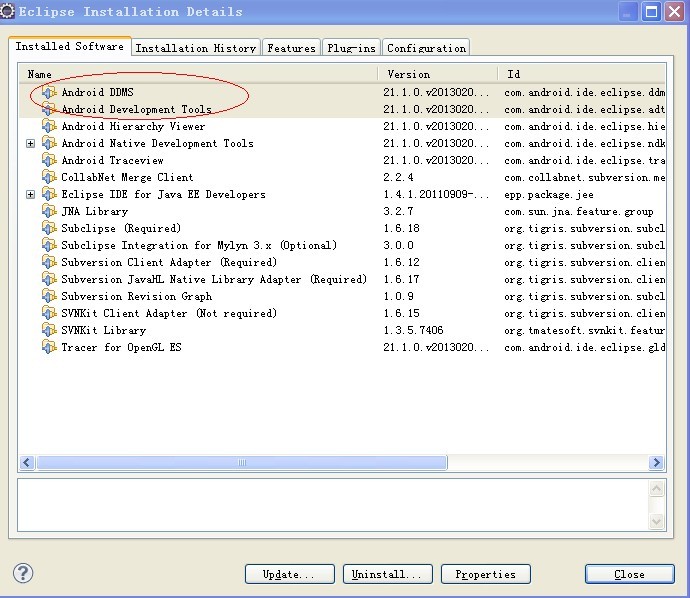Click the Eclipse logo in title bar

click(x=7, y=11)
